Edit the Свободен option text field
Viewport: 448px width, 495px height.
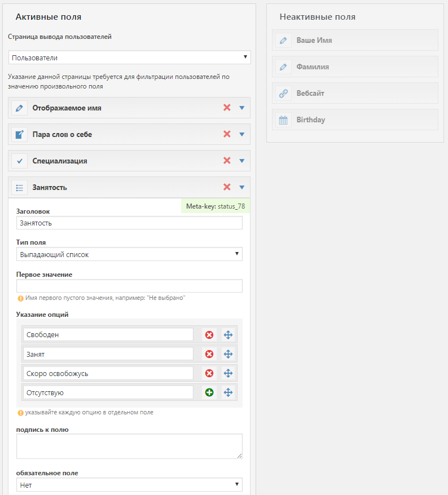(108, 335)
